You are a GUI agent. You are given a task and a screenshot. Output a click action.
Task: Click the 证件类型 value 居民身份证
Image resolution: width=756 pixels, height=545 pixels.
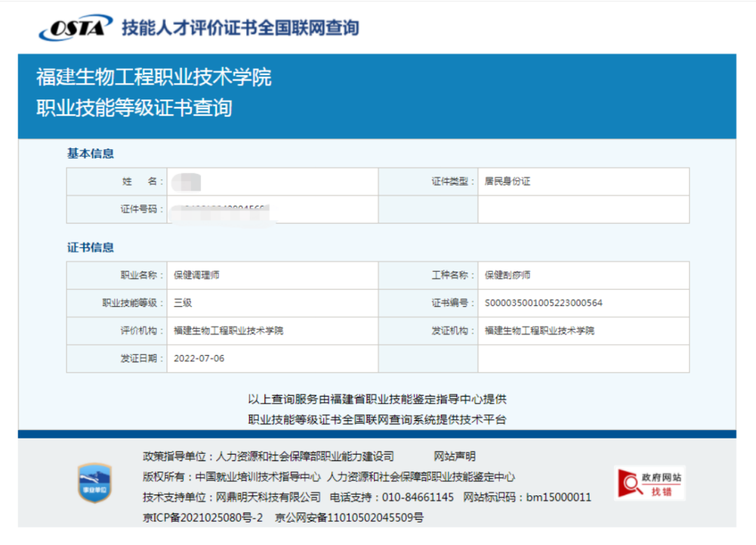click(x=507, y=181)
